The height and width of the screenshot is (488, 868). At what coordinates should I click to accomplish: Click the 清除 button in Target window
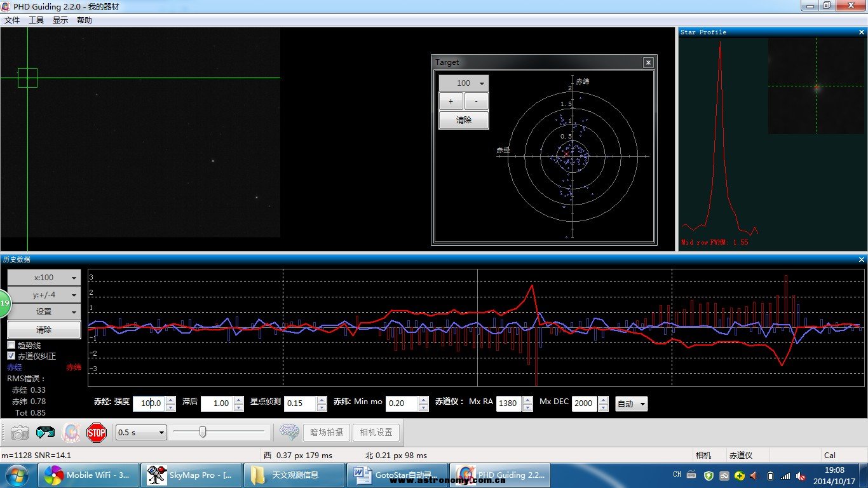464,120
